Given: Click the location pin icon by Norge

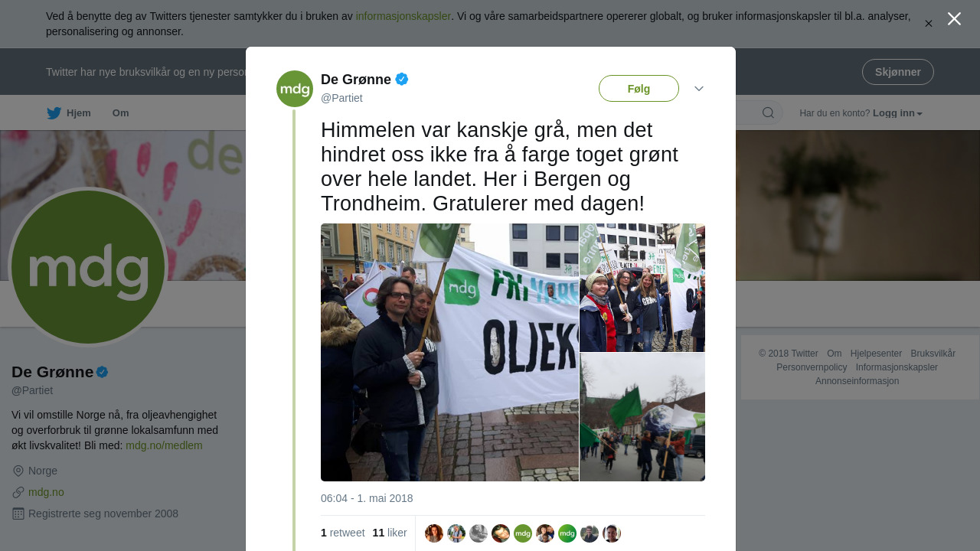Looking at the screenshot, I should 18,471.
